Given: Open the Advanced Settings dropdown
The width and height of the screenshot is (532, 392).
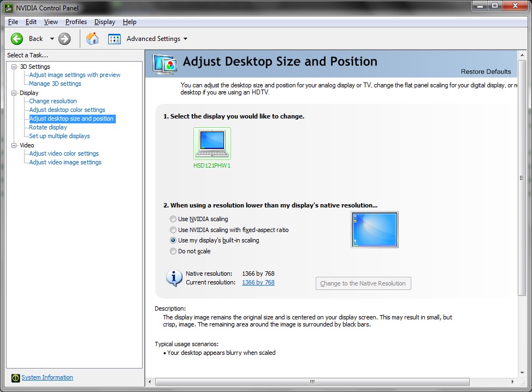Looking at the screenshot, I should coord(185,39).
